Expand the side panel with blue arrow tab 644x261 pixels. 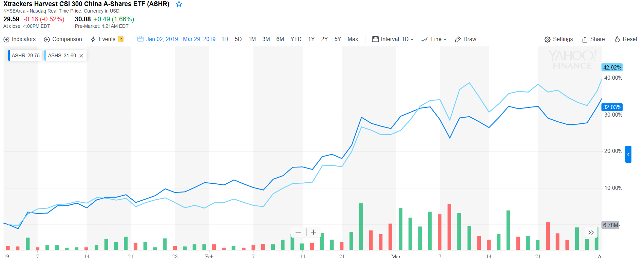(628, 154)
